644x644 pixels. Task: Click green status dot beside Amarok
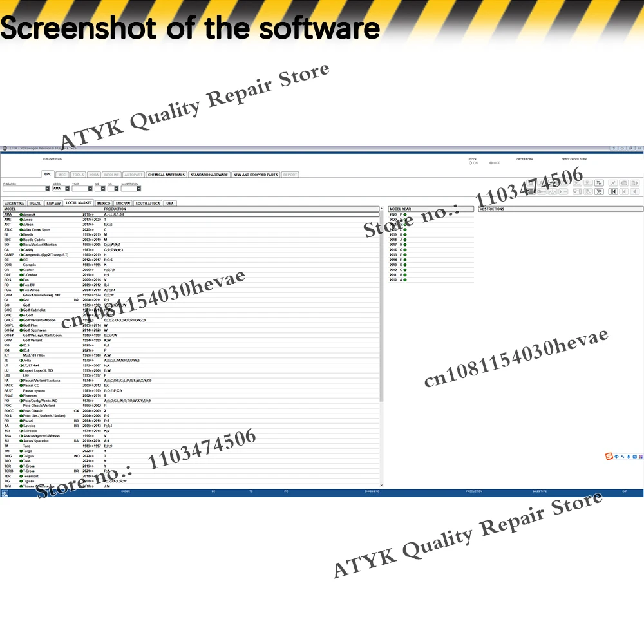tap(21, 214)
